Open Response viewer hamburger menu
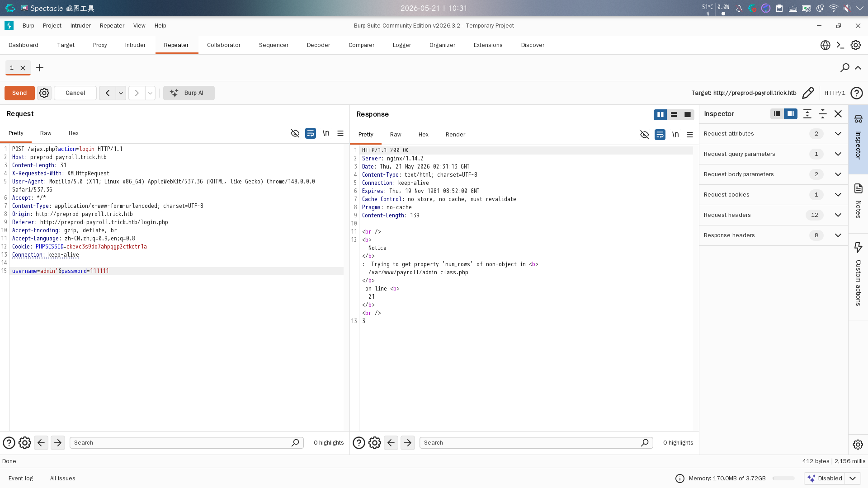This screenshot has width=868, height=488. click(690, 135)
